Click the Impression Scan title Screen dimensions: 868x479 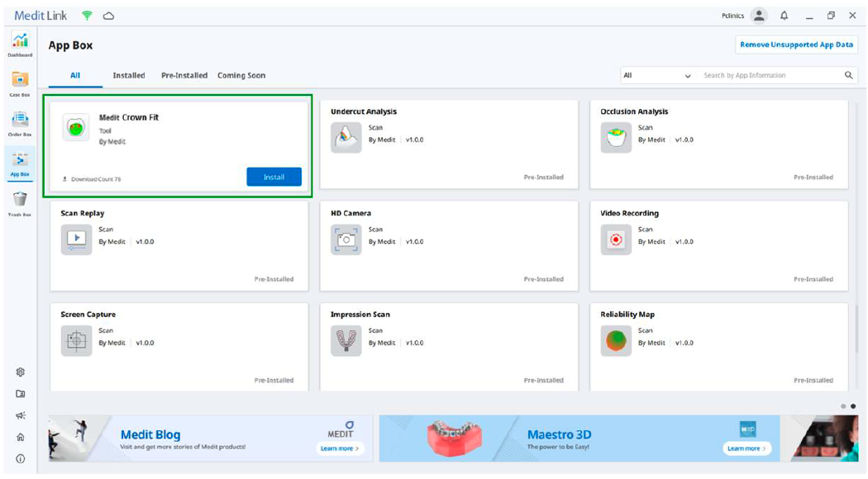click(x=360, y=314)
